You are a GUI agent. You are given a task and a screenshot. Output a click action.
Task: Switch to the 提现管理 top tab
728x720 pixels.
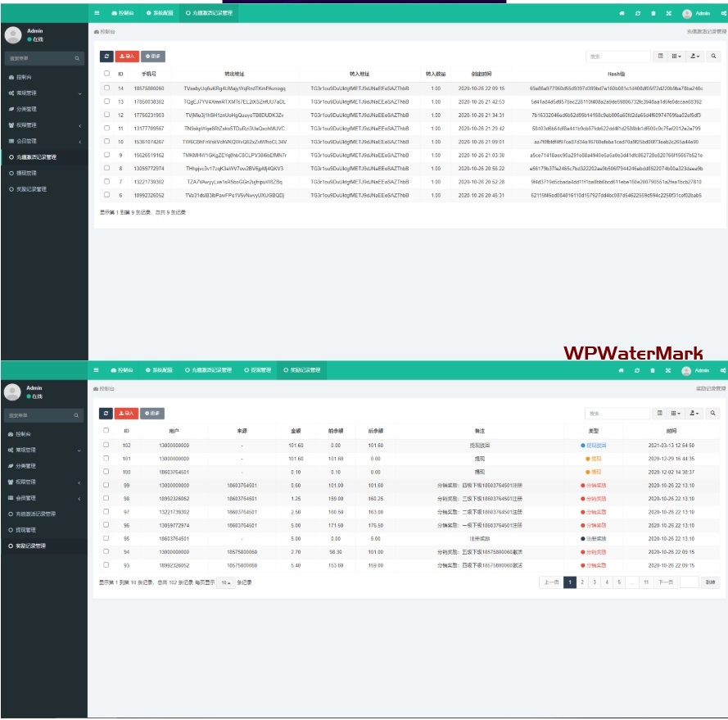257,370
